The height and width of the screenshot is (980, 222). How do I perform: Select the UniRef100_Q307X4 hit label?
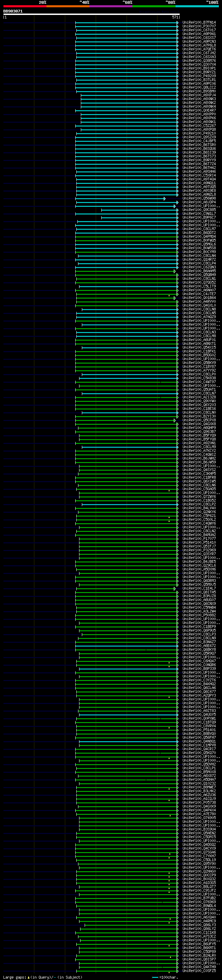point(199,65)
